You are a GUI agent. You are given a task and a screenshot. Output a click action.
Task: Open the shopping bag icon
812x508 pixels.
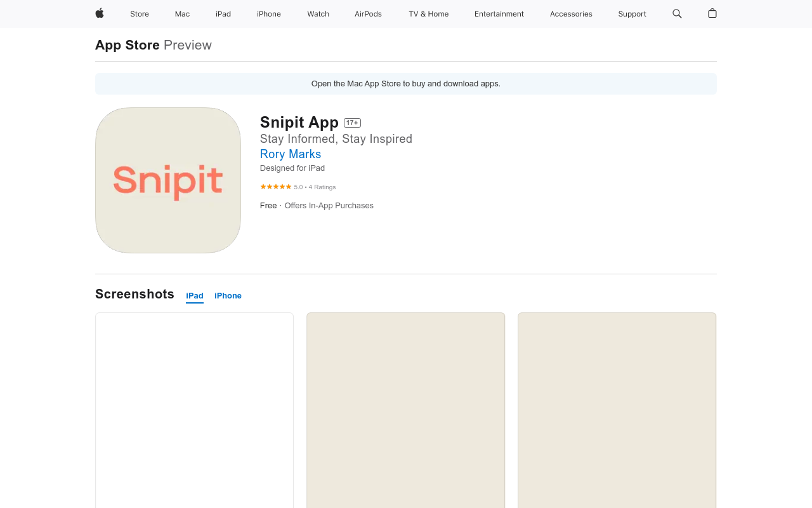pyautogui.click(x=712, y=13)
